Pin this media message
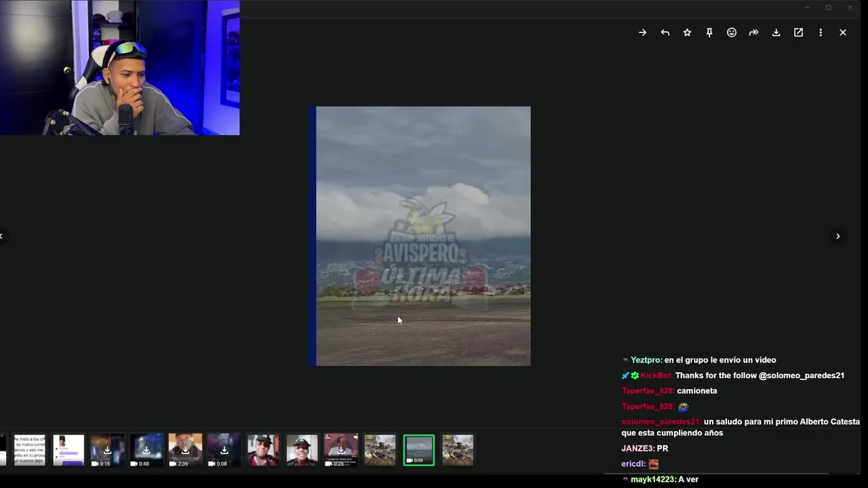Screen dimensions: 868x488 (709, 33)
